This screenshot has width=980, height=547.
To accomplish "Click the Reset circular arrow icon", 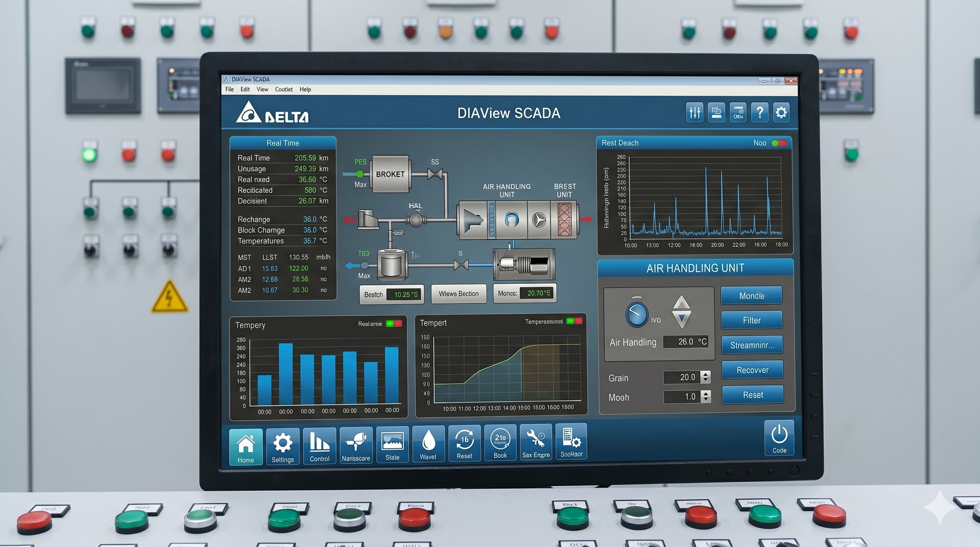I will [464, 443].
